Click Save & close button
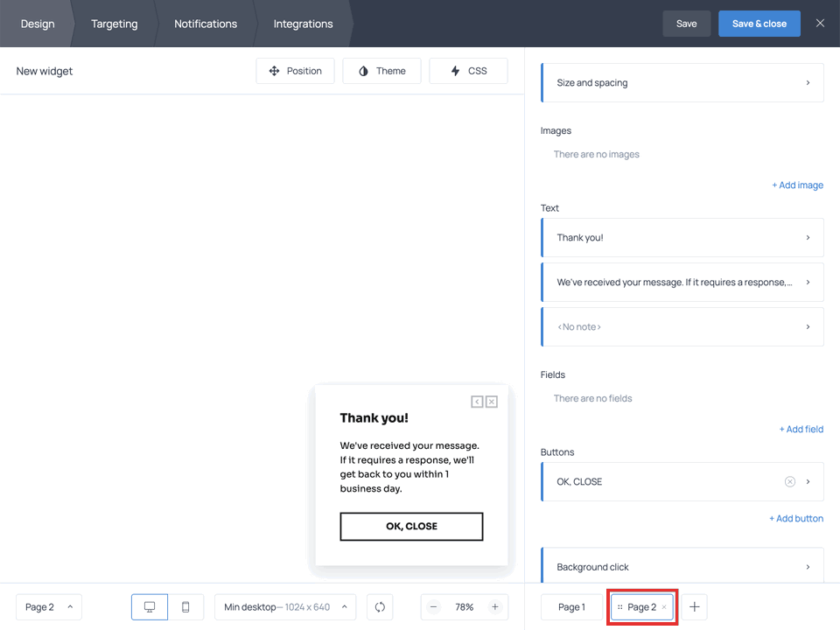840x630 pixels. click(759, 24)
